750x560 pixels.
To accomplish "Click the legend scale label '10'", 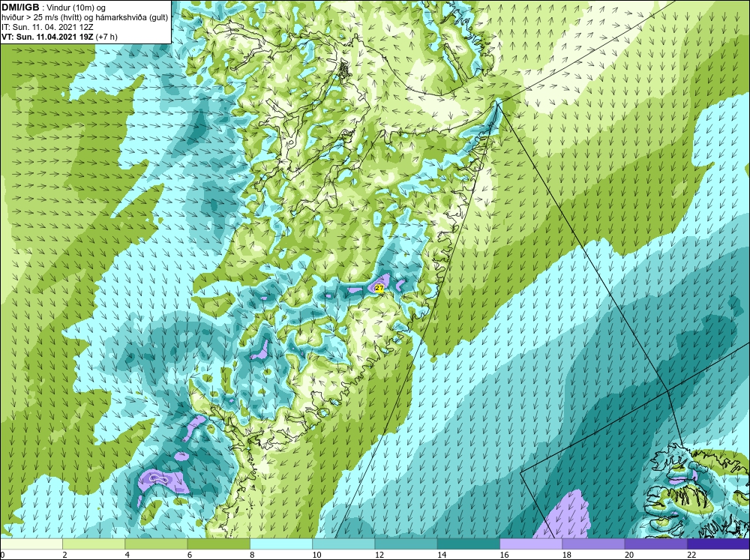I will tap(316, 555).
